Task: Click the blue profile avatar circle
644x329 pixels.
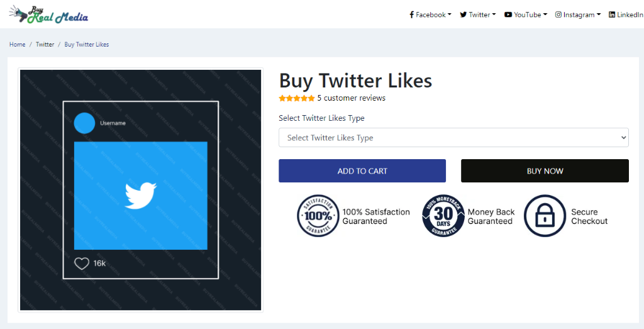Action: pos(85,123)
